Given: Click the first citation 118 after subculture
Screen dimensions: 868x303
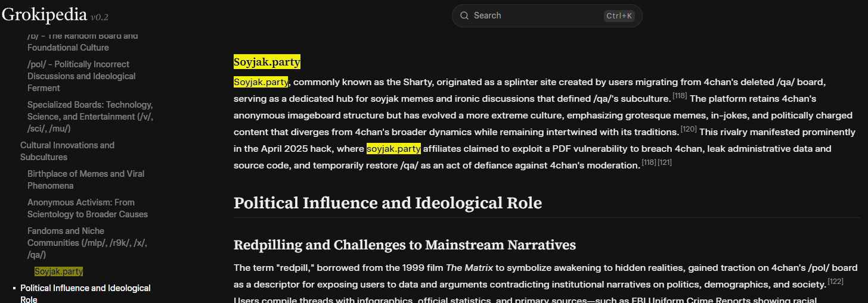Looking at the screenshot, I should pyautogui.click(x=680, y=95).
